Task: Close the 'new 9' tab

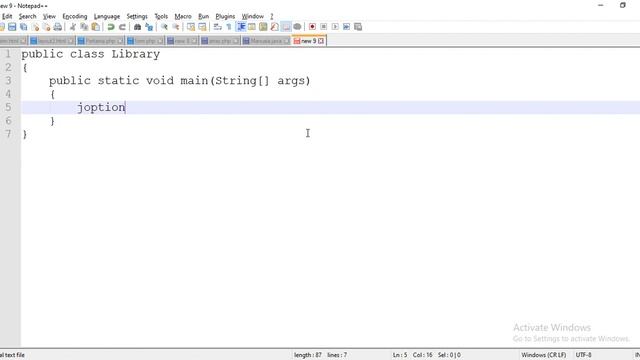Action: tap(321, 41)
